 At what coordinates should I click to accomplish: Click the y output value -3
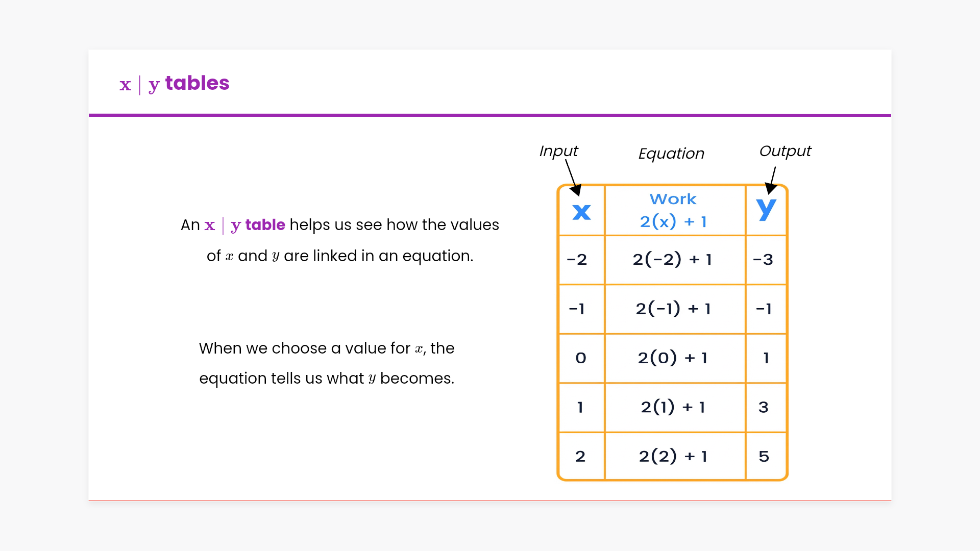tap(763, 260)
